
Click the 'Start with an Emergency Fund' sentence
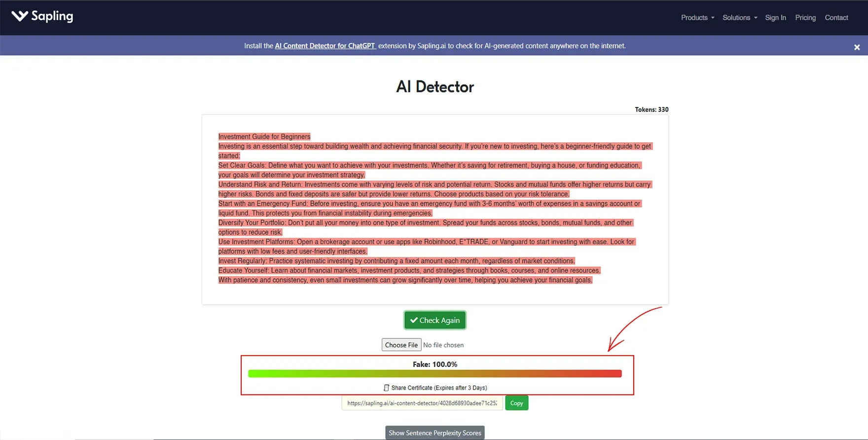click(430, 208)
